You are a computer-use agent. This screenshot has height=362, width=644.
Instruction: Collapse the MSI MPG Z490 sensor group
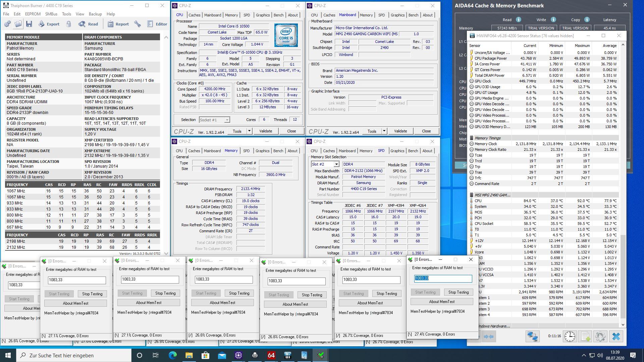[x=472, y=195]
